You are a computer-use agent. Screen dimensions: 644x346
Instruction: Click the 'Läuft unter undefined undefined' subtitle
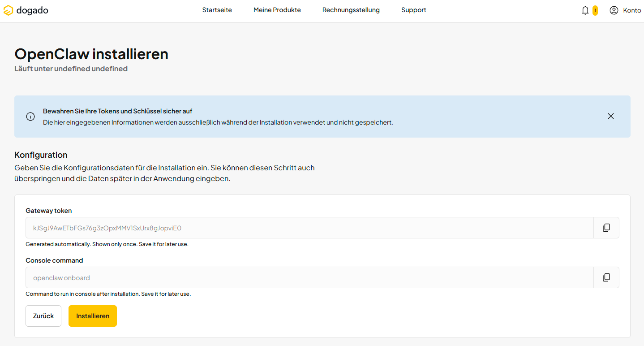[x=71, y=69]
